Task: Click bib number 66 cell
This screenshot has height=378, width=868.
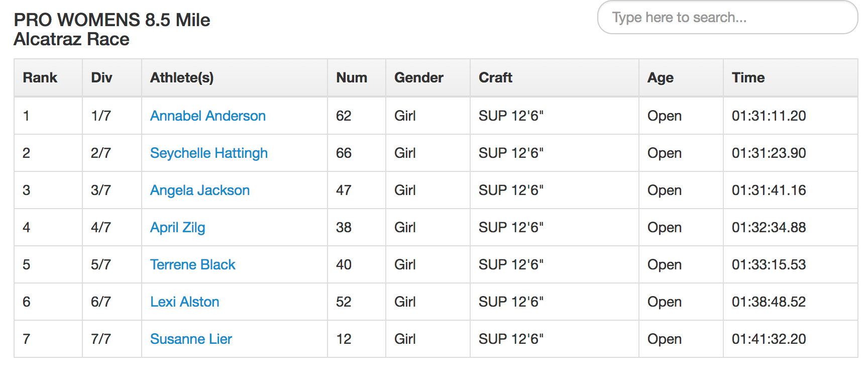Action: 344,153
